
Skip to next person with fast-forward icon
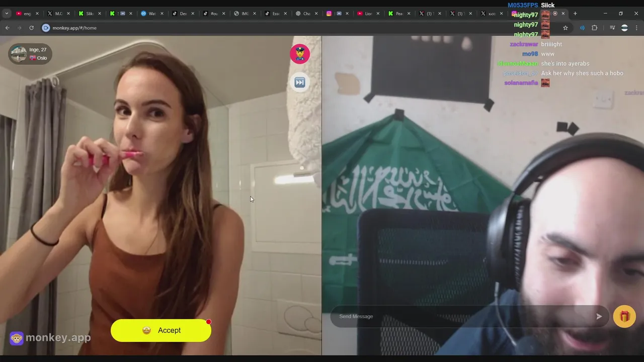pos(300,82)
